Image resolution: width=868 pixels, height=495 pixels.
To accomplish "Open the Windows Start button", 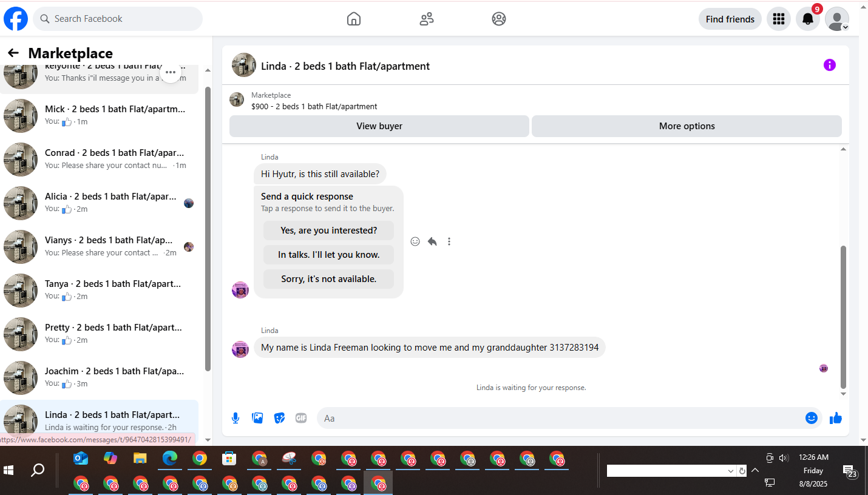I will click(8, 470).
